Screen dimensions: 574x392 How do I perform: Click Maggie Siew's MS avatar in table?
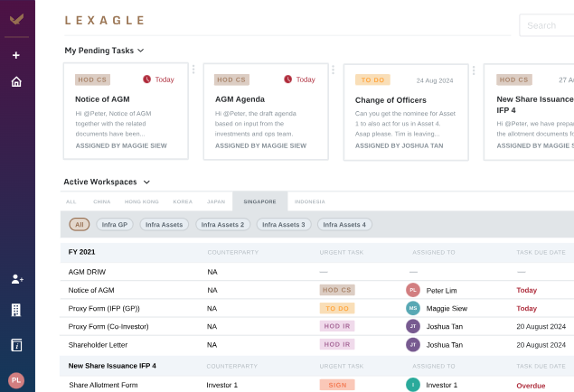point(413,308)
